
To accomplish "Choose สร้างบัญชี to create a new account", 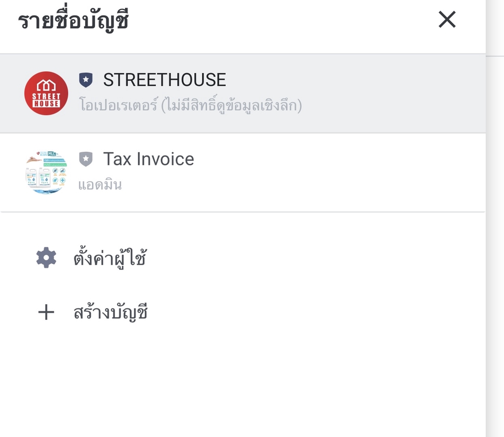I will (111, 313).
